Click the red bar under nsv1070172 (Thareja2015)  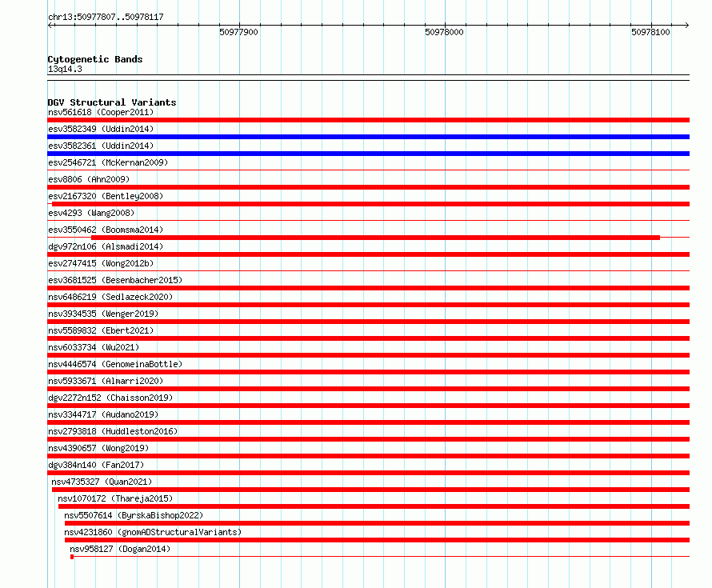(x=374, y=506)
